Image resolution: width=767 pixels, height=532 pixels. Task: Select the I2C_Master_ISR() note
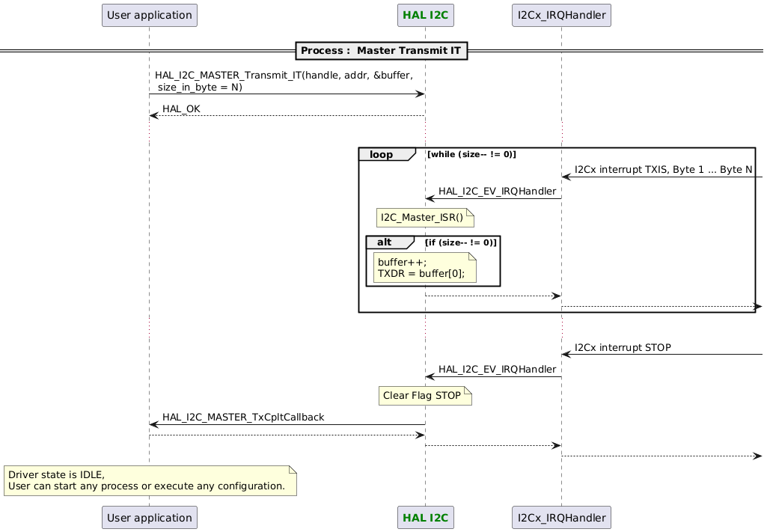tap(423, 217)
